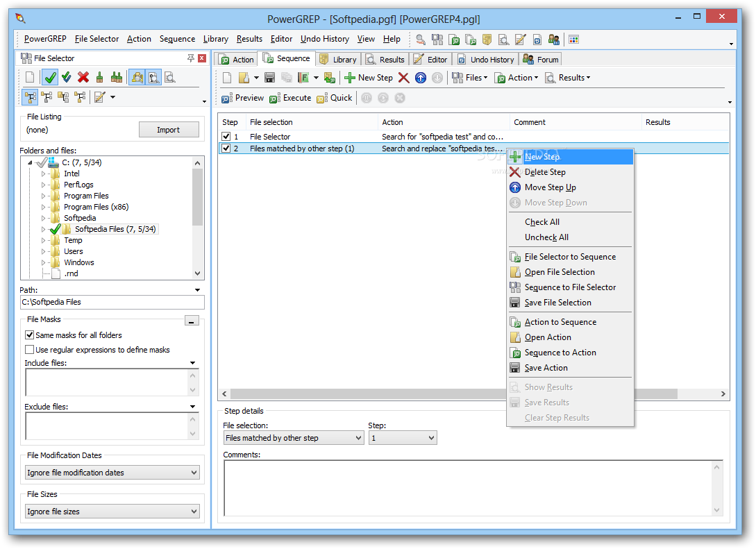
Task: Click the sequence list horizontal scrollbar right arrow
Action: click(x=723, y=394)
